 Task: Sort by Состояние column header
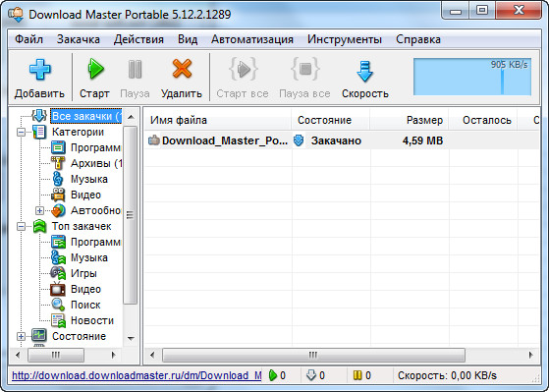tap(331, 120)
